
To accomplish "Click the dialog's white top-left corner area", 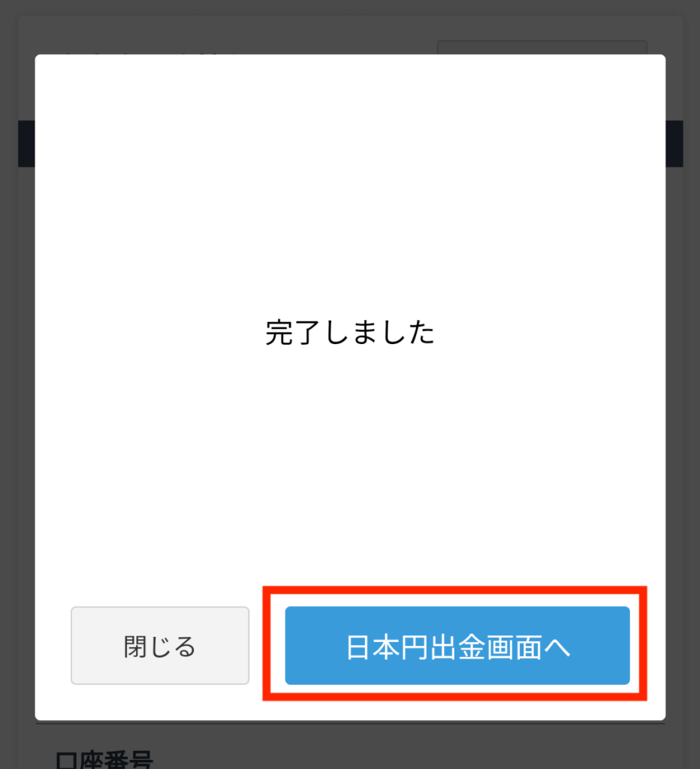I will coord(54,74).
